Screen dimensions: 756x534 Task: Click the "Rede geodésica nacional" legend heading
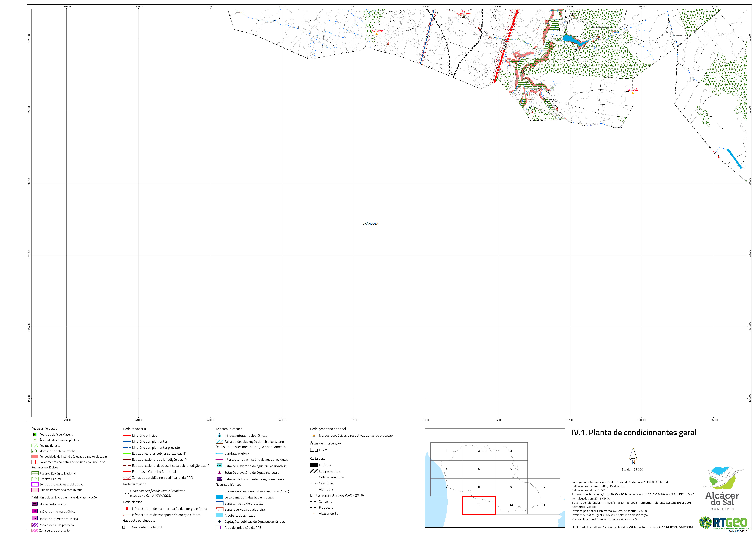pyautogui.click(x=328, y=429)
